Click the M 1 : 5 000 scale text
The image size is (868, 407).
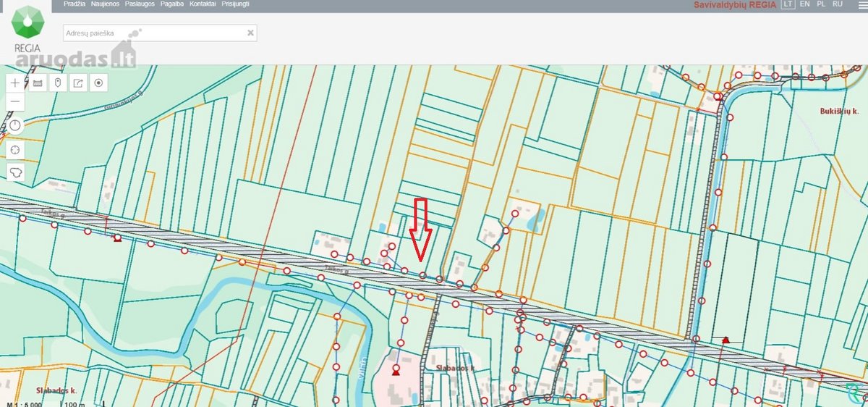(23, 403)
